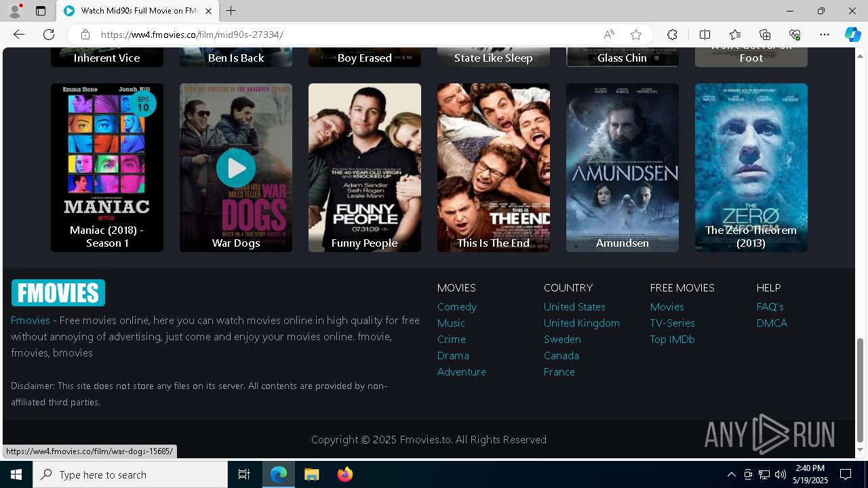Open the profile avatar icon
This screenshot has width=868, height=488.
coord(15,11)
